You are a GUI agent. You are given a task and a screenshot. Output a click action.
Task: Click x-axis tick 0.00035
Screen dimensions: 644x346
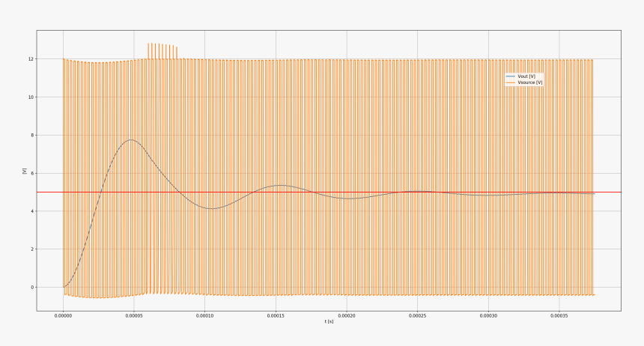point(559,315)
